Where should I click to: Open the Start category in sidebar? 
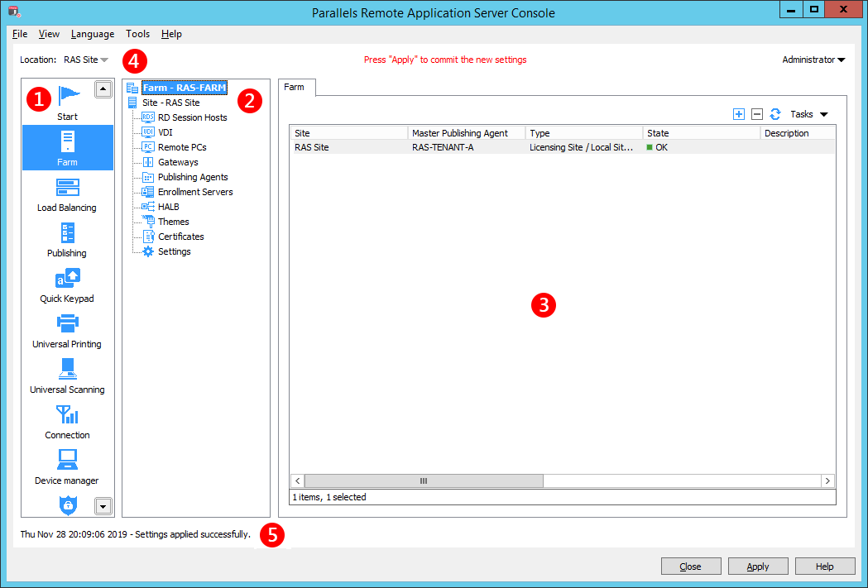click(x=69, y=103)
